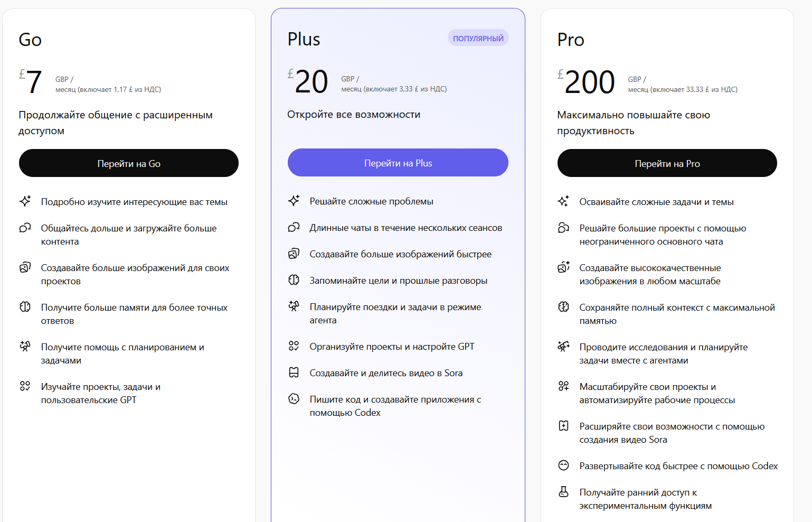Click brain icon next to 'Запоминайте цели'
812x522 pixels.
pyautogui.click(x=294, y=280)
